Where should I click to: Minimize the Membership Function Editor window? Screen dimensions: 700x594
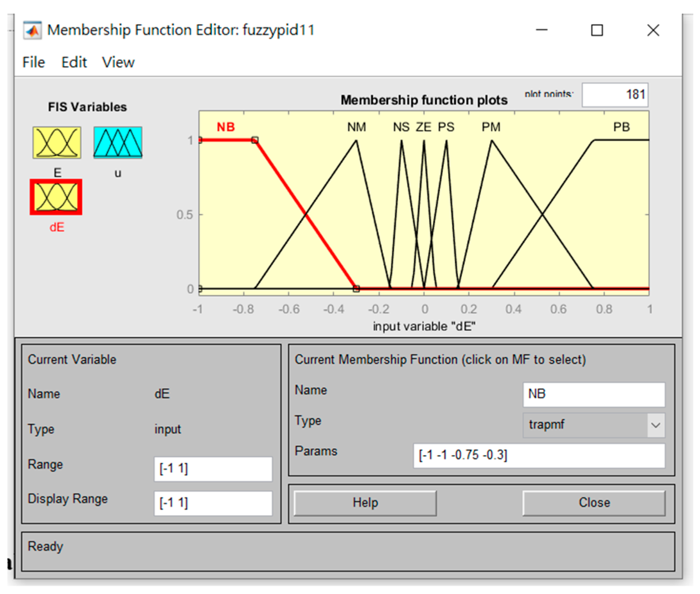[541, 30]
